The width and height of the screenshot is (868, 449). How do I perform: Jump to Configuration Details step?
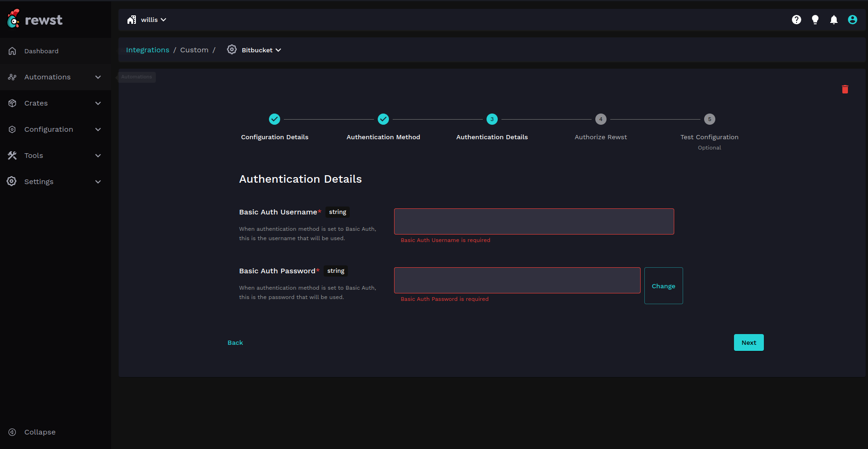coord(275,119)
